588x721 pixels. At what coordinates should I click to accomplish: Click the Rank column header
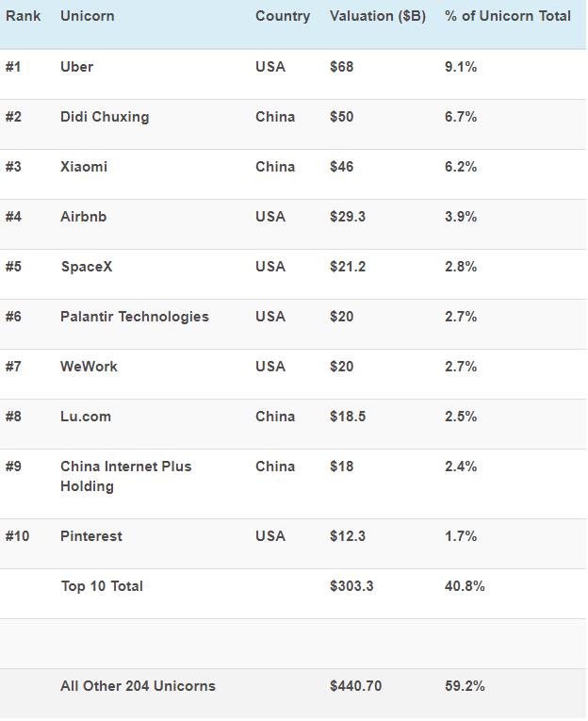pyautogui.click(x=23, y=16)
